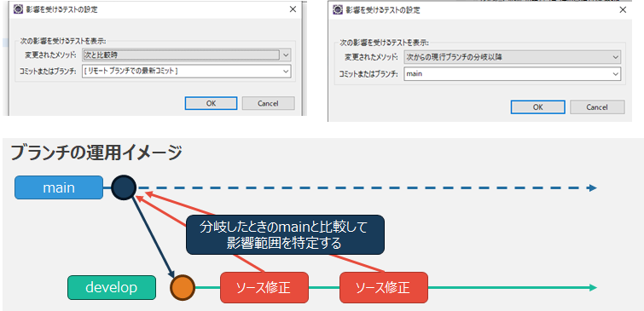The image size is (644, 311).
Task: Click OK in the left settings dialog
Action: 211,103
